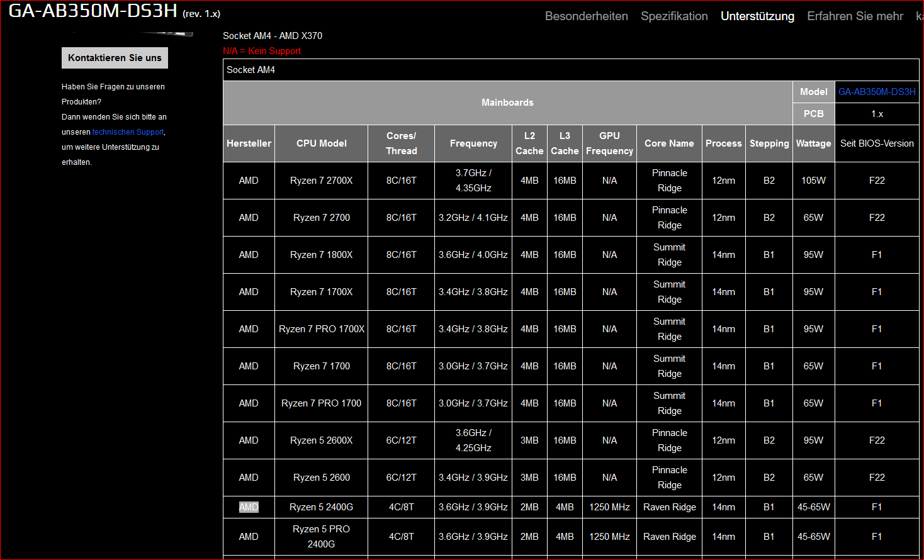This screenshot has height=560, width=924.
Task: Click the PCB label cell
Action: pyautogui.click(x=813, y=114)
